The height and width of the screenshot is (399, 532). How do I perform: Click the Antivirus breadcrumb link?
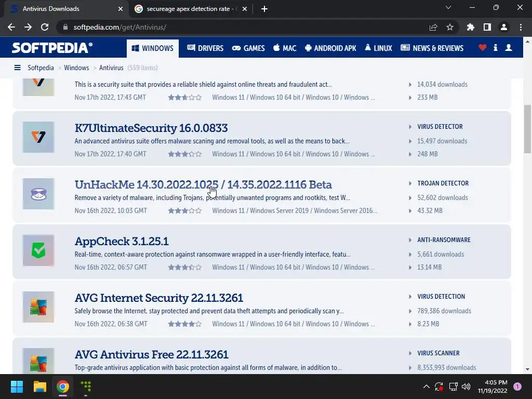111,68
